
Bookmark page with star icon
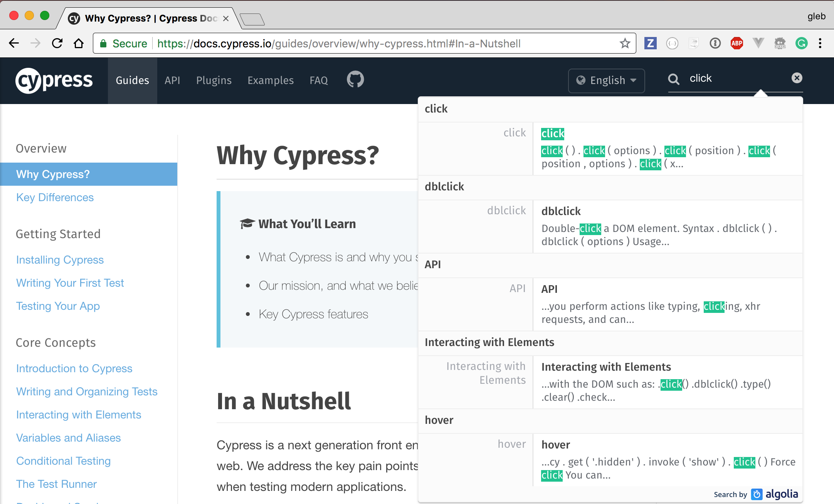[x=625, y=43]
